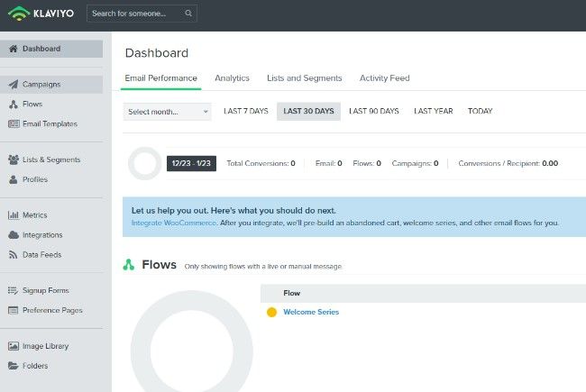Click the Metrics bar chart icon
Image resolution: width=586 pixels, height=392 pixels.
(x=14, y=215)
